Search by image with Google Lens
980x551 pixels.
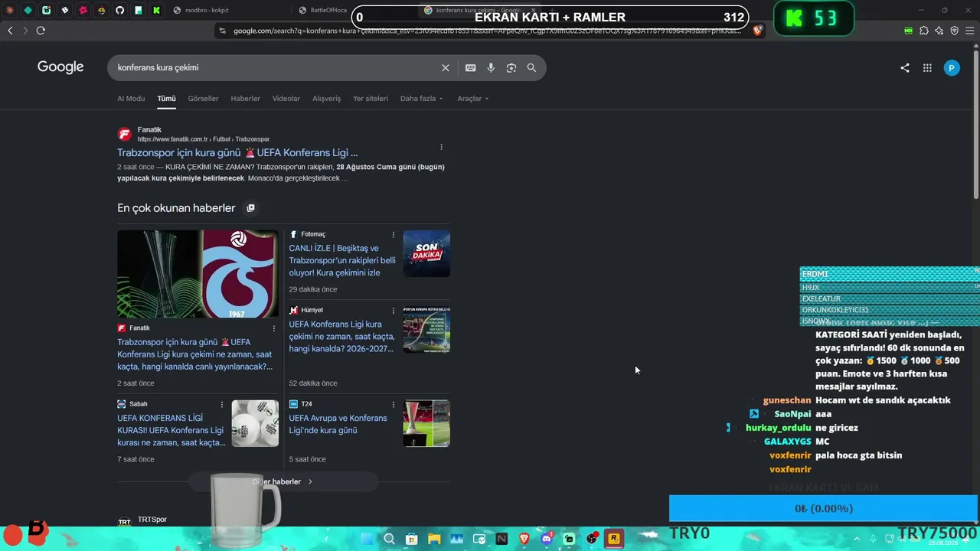coord(511,68)
